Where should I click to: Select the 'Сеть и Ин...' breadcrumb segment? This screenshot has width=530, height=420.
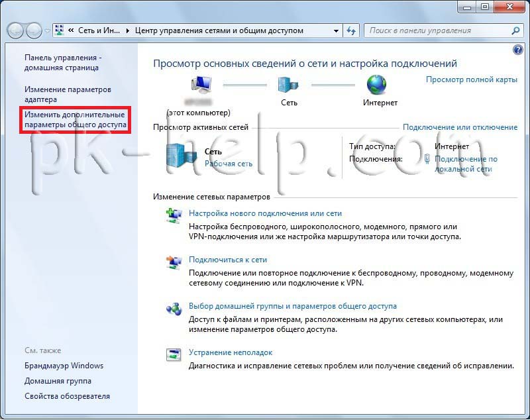click(99, 30)
